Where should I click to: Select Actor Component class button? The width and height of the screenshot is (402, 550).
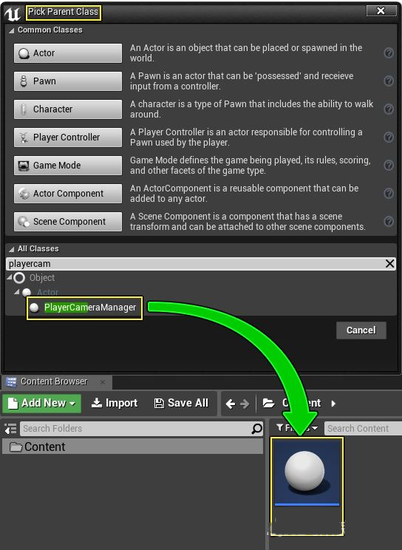(x=68, y=194)
